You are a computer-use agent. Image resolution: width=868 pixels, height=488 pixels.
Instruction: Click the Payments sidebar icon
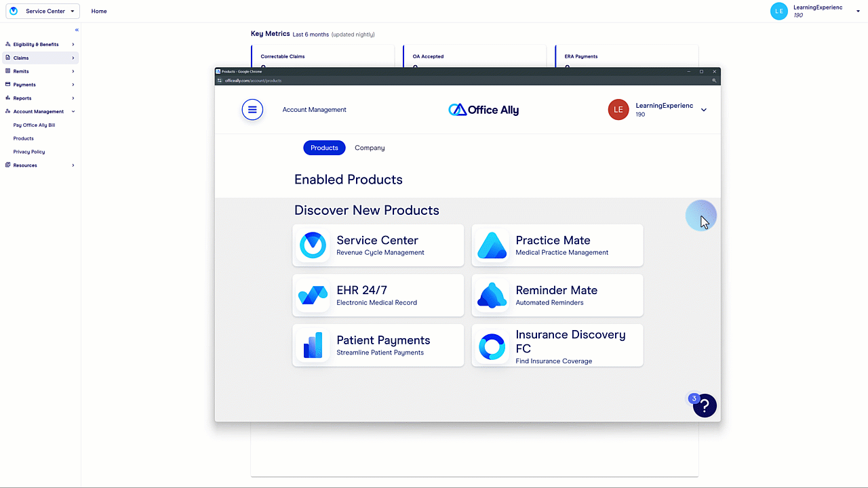click(7, 85)
